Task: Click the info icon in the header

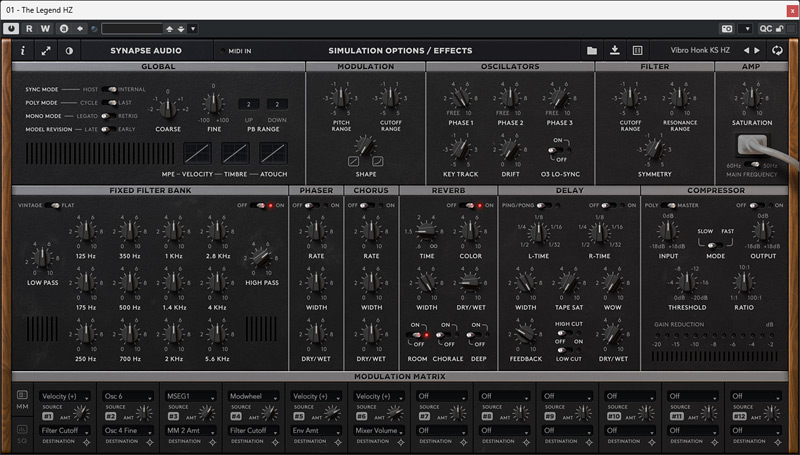Action: pos(23,50)
